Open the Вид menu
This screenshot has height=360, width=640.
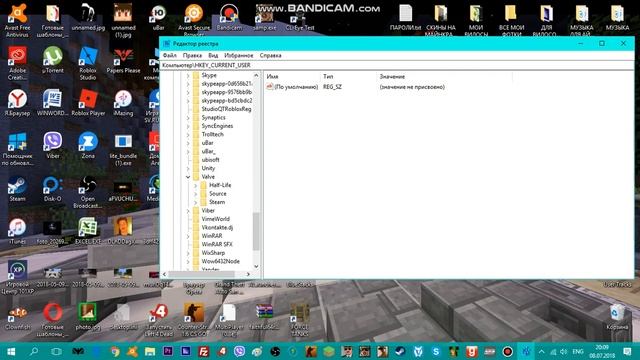[x=213, y=56]
